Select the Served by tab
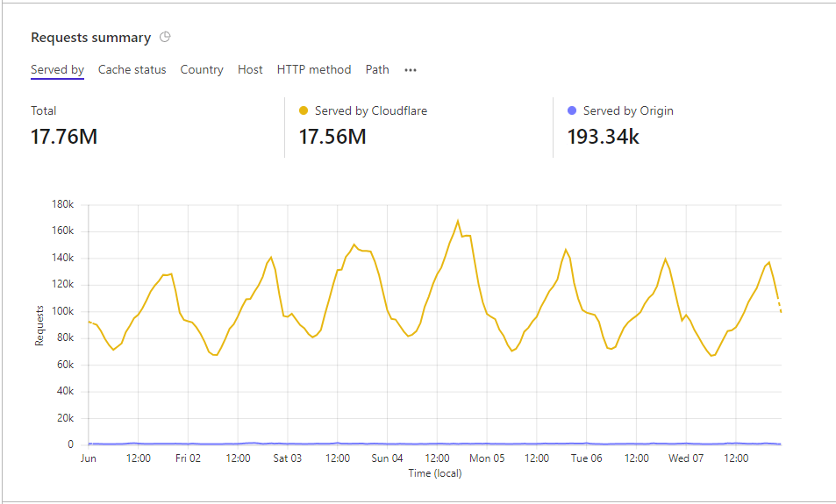The height and width of the screenshot is (504, 836). tap(57, 70)
